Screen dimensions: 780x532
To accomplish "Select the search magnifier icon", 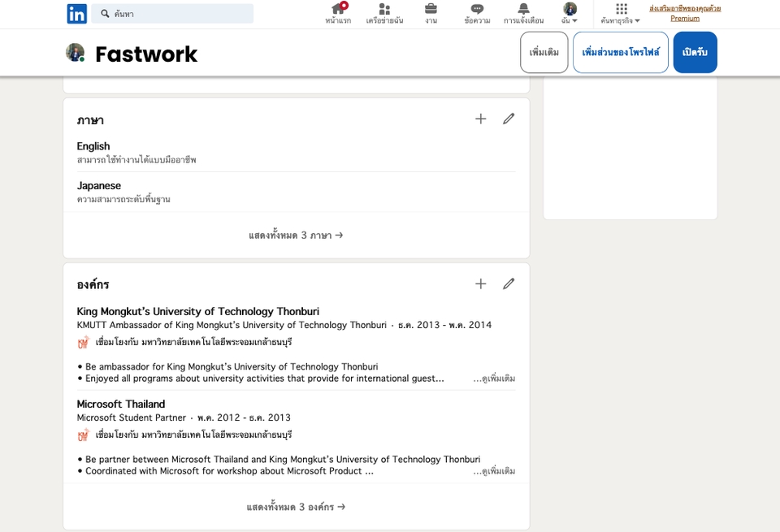I will point(105,14).
